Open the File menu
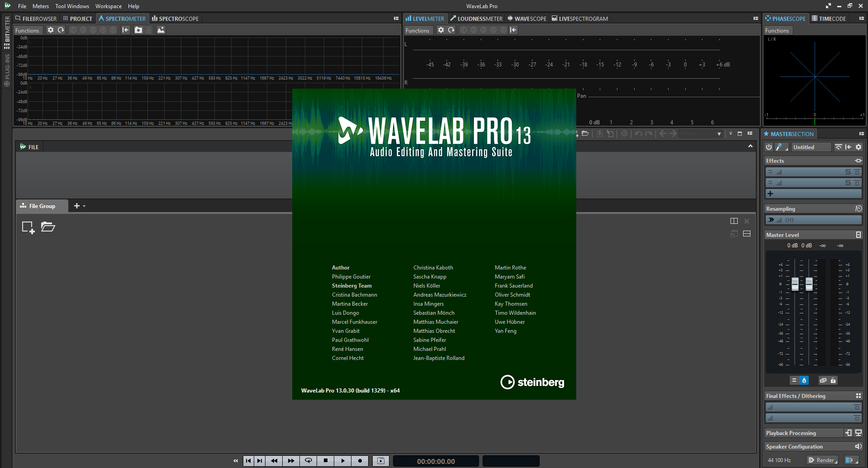This screenshot has height=468, width=868. [22, 6]
